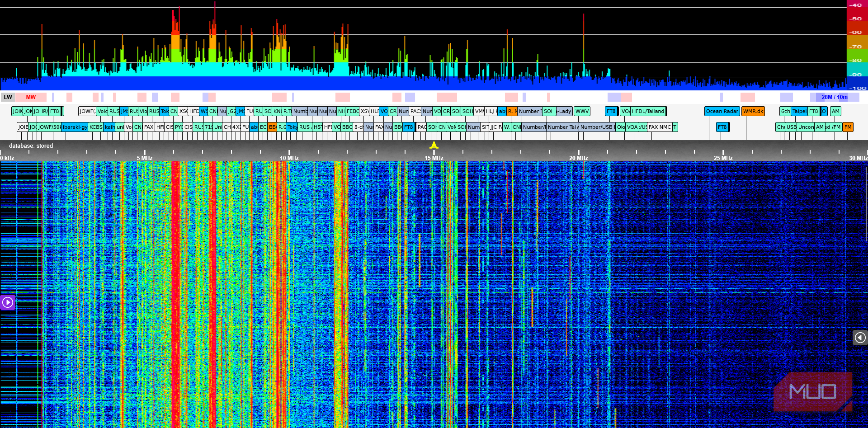Tune to the -Lady station label
The width and height of the screenshot is (868, 428).
pyautogui.click(x=564, y=111)
